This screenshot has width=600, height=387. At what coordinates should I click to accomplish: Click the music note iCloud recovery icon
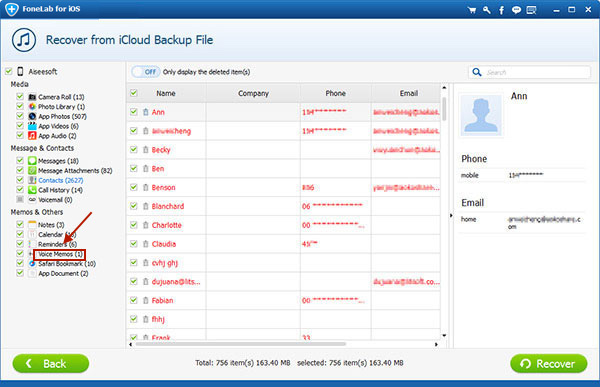pyautogui.click(x=24, y=40)
